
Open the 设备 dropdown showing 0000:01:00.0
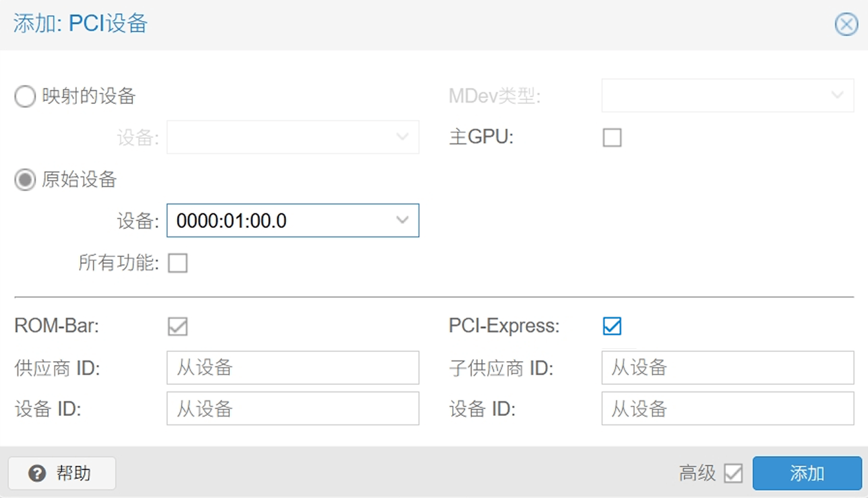coord(293,220)
